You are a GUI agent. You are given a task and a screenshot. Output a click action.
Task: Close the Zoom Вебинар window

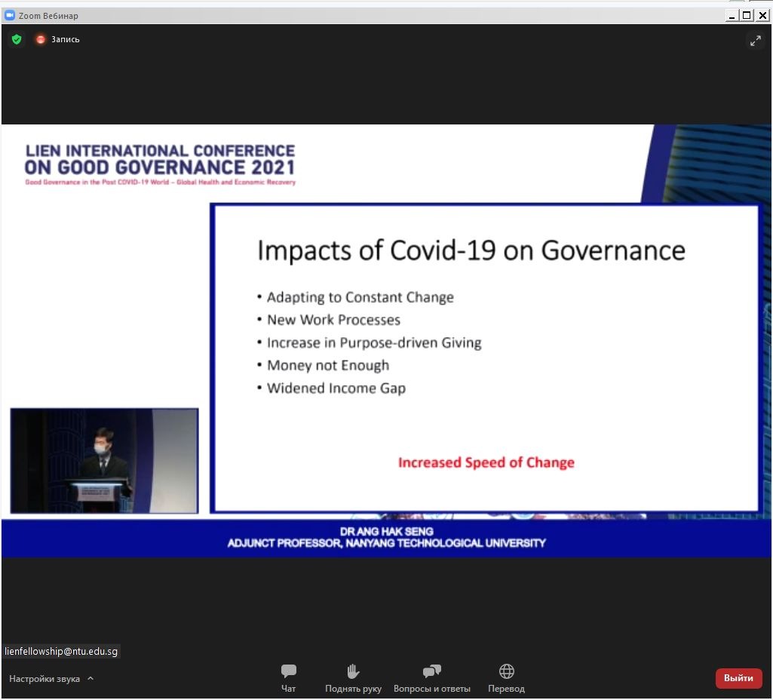click(762, 15)
